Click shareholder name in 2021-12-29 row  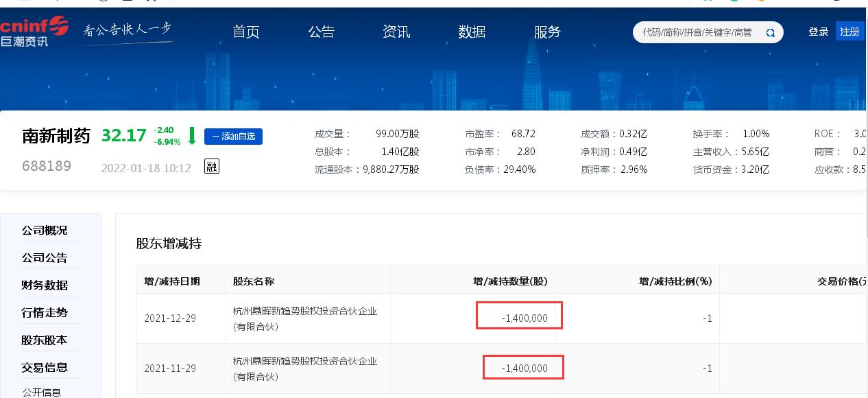point(305,318)
